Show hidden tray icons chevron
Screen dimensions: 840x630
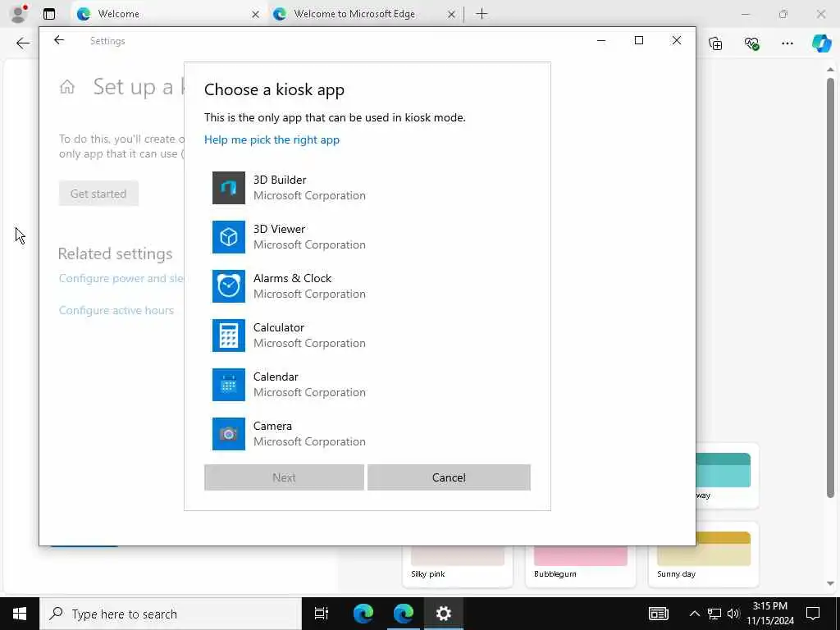[x=694, y=614]
